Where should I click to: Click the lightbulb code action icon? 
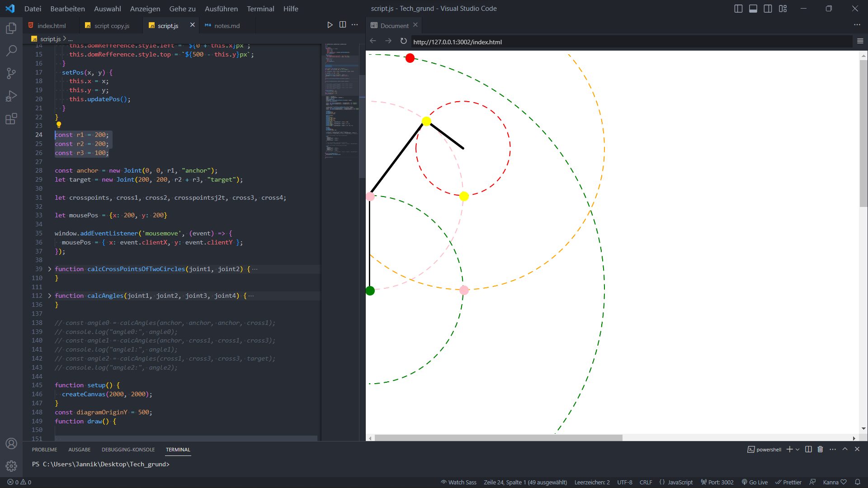click(58, 125)
